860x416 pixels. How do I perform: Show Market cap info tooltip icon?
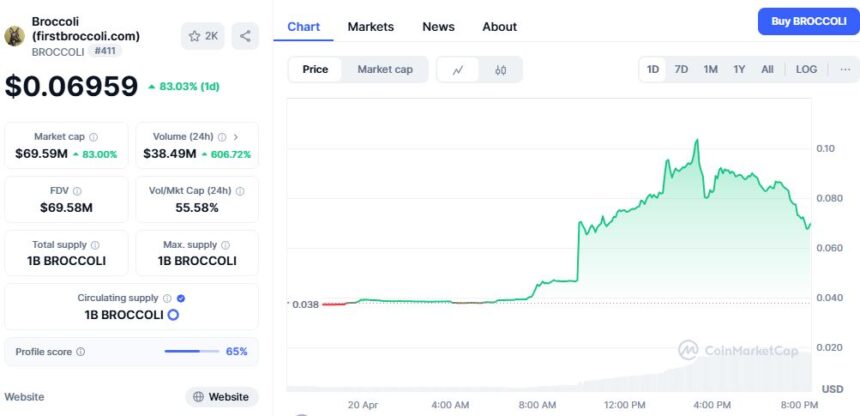click(93, 137)
